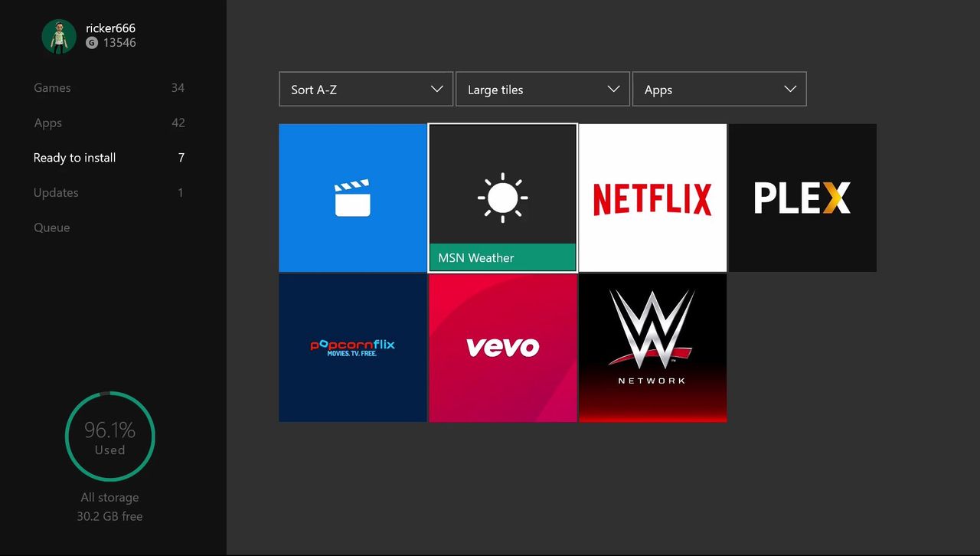Expand the Sort A-Z dropdown
Screen dimensions: 980x556
coord(366,89)
